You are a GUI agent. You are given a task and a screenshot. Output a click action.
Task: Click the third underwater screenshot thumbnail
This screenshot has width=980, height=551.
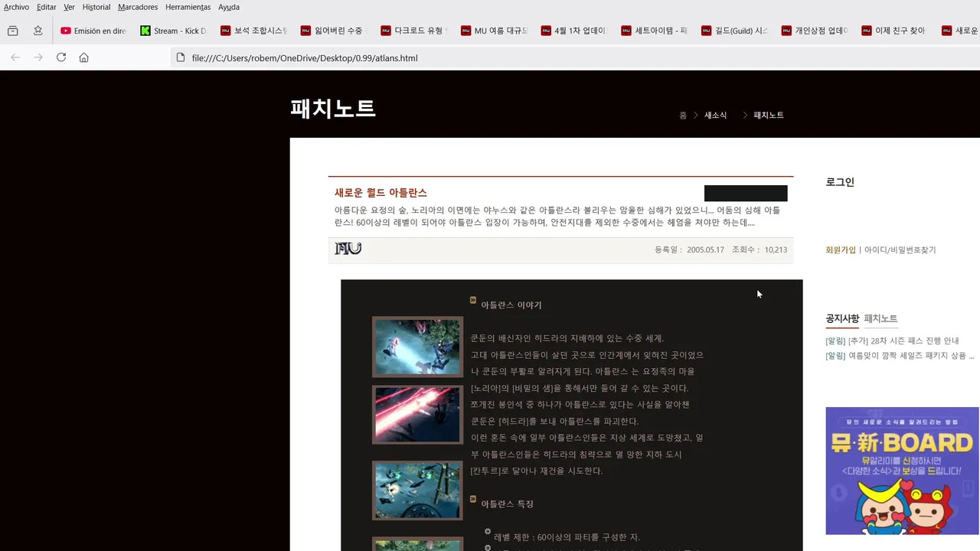pyautogui.click(x=417, y=490)
